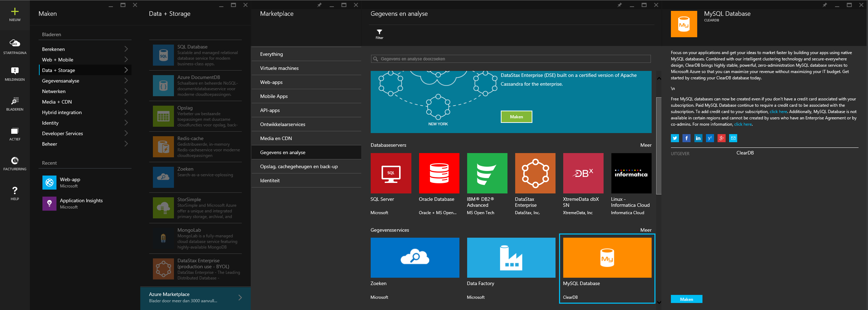Share MySQL Database on Google Plus
Viewport: 868px width, 310px height.
pyautogui.click(x=721, y=138)
